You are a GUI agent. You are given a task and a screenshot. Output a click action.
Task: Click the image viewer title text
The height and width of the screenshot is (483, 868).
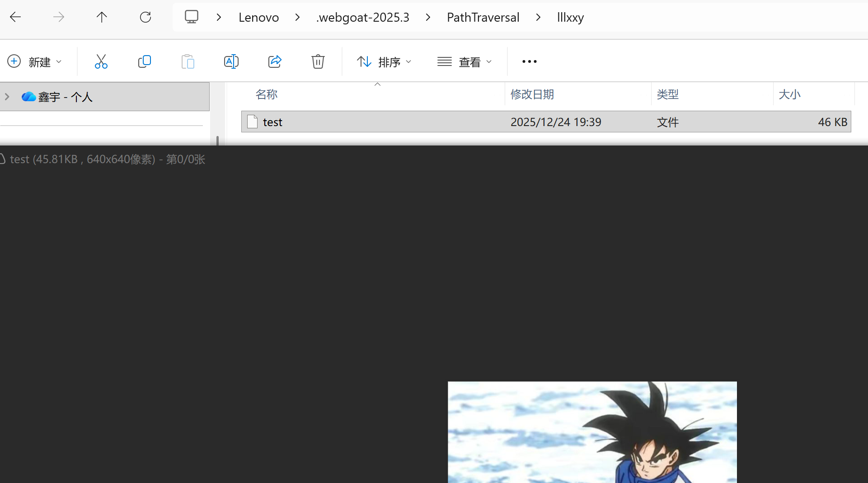click(x=108, y=159)
